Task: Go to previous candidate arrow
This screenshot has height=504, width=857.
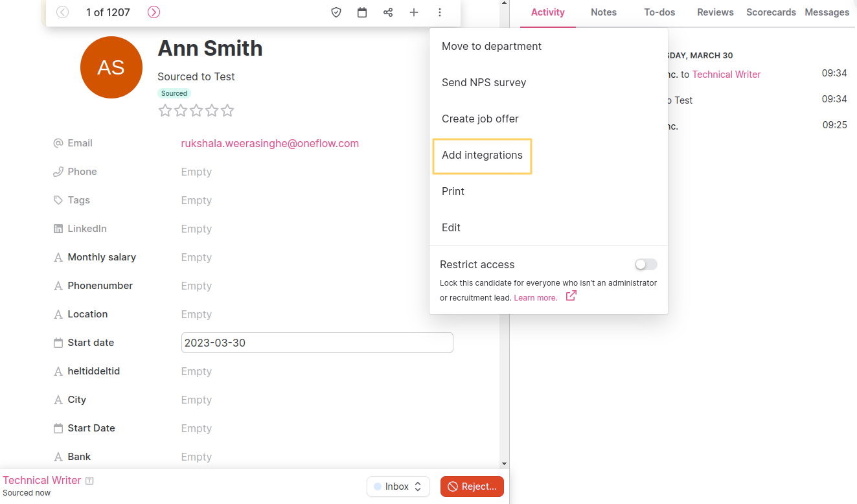Action: (x=62, y=12)
